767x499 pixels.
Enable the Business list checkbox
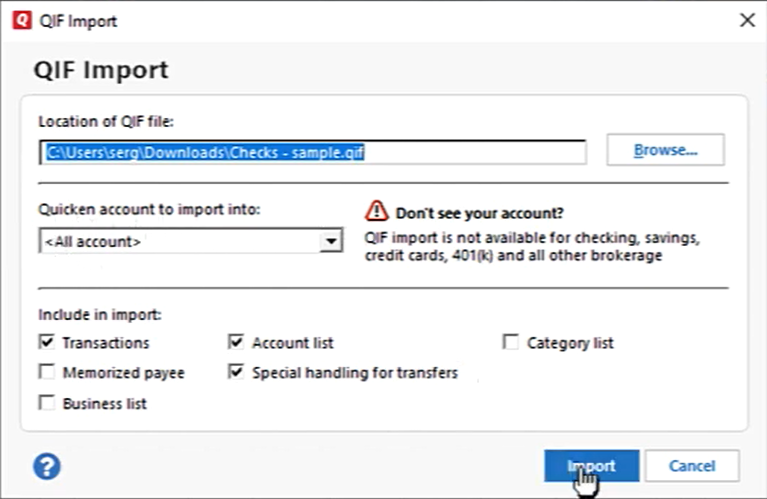pos(47,403)
